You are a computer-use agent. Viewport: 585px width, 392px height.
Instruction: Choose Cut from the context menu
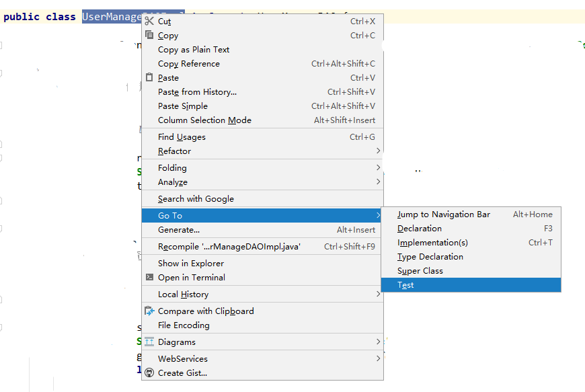[x=262, y=22]
